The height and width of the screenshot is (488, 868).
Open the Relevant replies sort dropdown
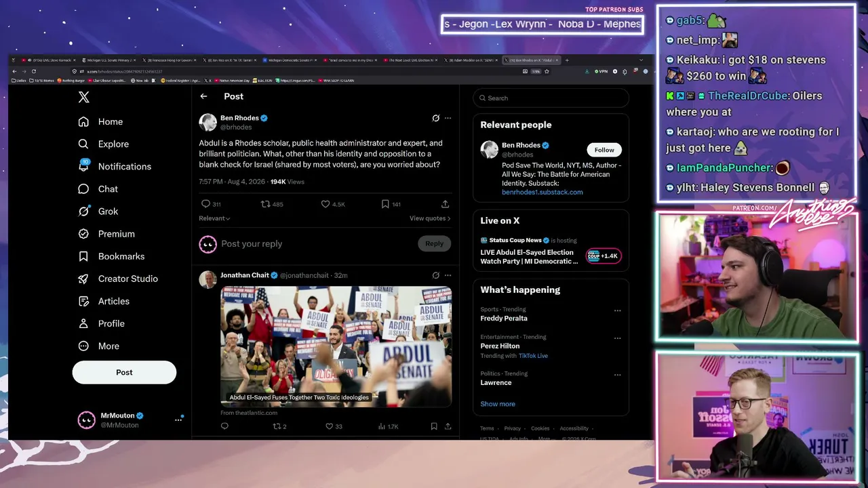pos(214,218)
